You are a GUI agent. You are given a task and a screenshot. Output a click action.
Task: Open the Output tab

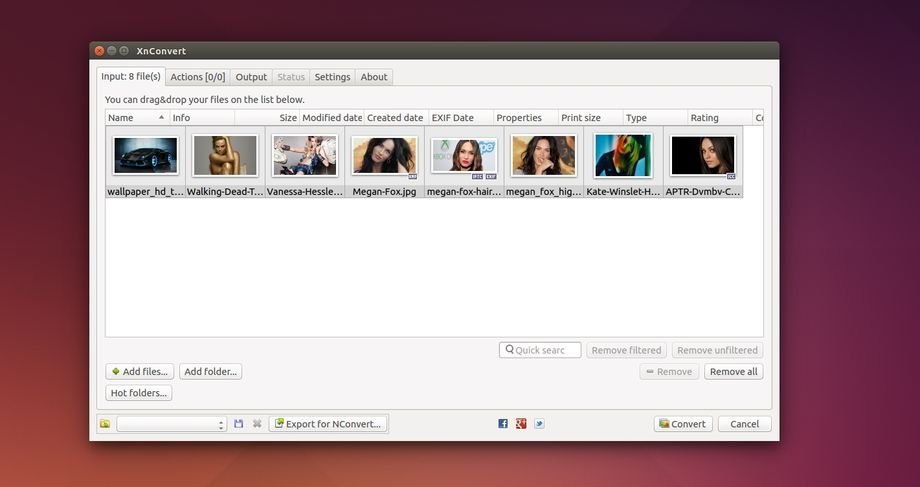coord(251,77)
